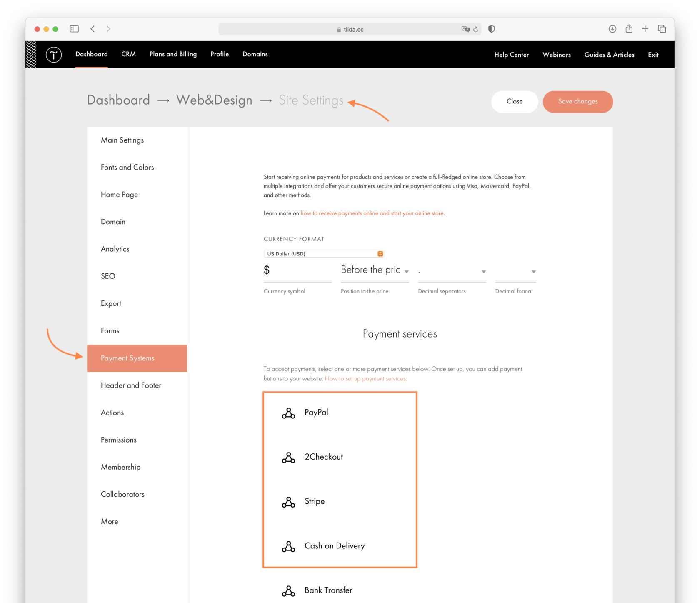The image size is (700, 603).
Task: Open the US Dollar (USD) currency select
Action: click(x=324, y=254)
